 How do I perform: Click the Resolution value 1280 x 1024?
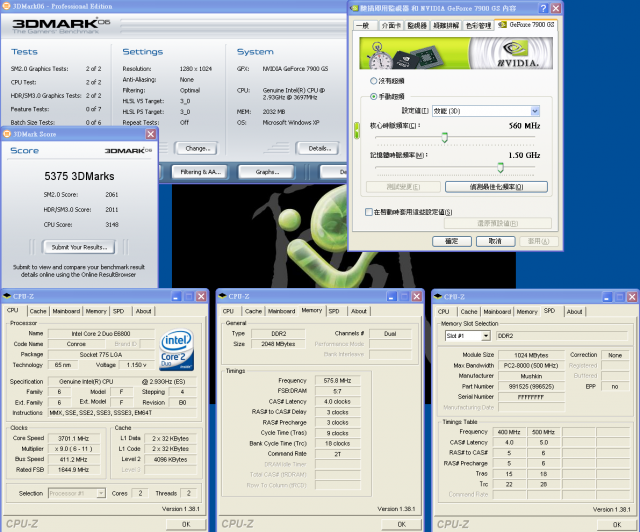click(x=196, y=69)
